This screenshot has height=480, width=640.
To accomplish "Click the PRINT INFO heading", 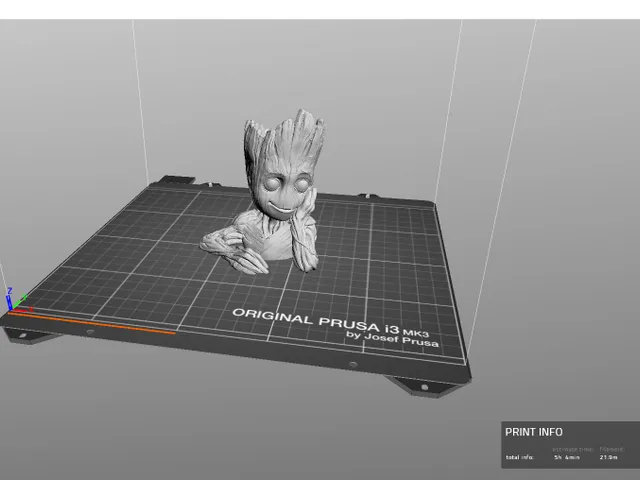I will pos(533,432).
